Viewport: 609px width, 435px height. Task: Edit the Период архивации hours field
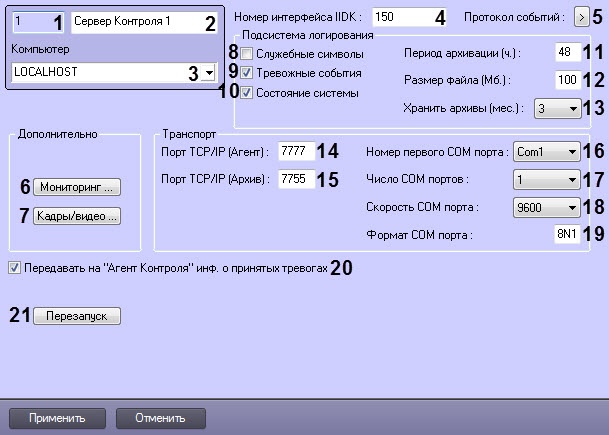pyautogui.click(x=568, y=52)
